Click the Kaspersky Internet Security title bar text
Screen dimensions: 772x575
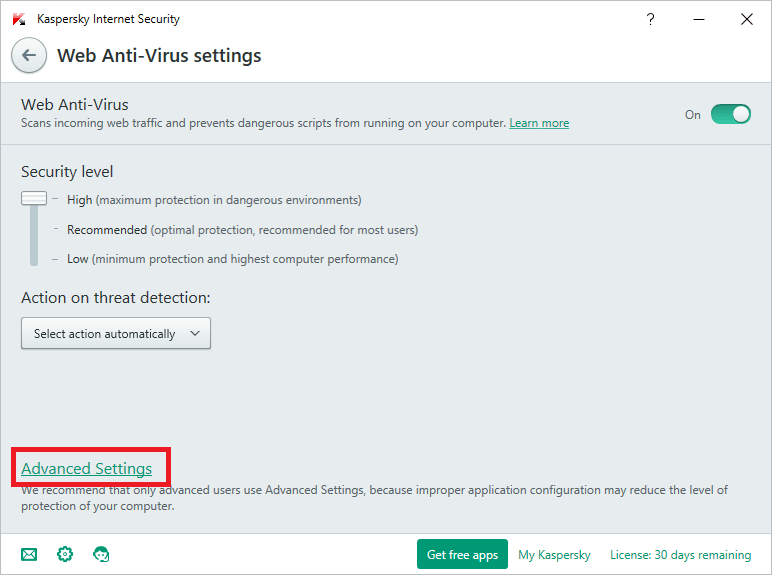point(108,19)
